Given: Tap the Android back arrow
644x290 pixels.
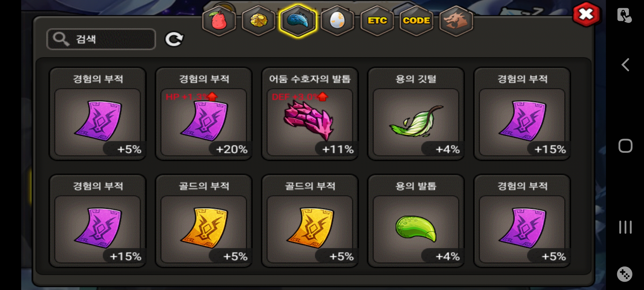Looking at the screenshot, I should [x=625, y=65].
